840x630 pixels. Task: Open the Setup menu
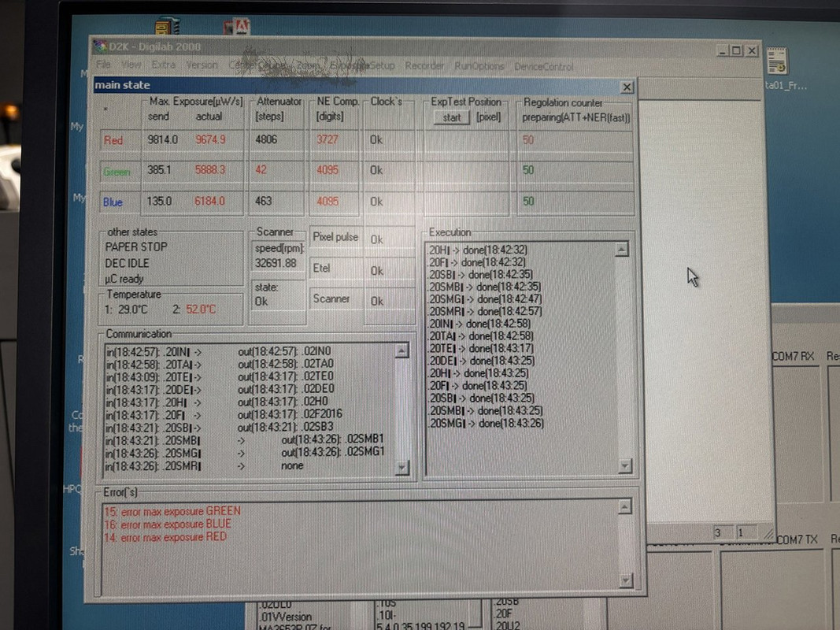[382, 66]
